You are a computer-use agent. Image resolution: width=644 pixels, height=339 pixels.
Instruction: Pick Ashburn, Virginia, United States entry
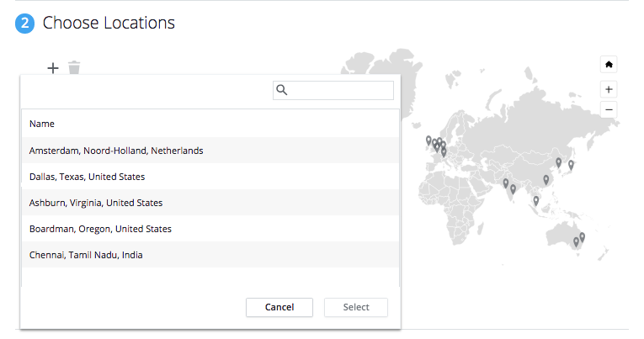[x=210, y=203]
